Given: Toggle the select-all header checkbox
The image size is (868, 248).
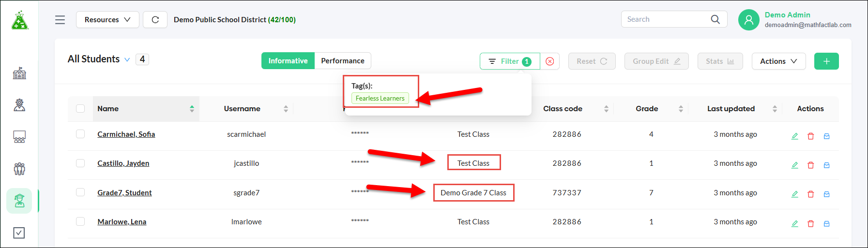Looking at the screenshot, I should pos(80,109).
